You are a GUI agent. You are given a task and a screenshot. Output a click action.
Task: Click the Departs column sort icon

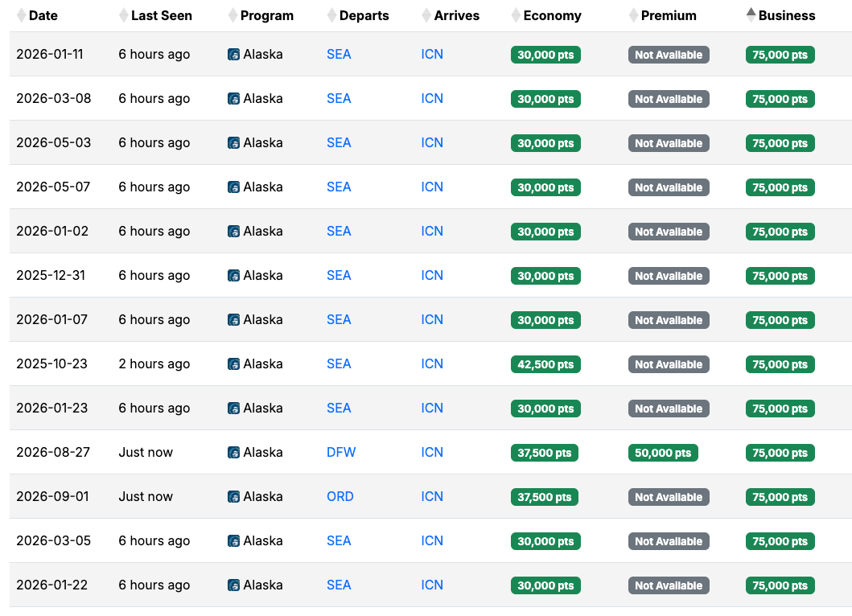(x=332, y=15)
